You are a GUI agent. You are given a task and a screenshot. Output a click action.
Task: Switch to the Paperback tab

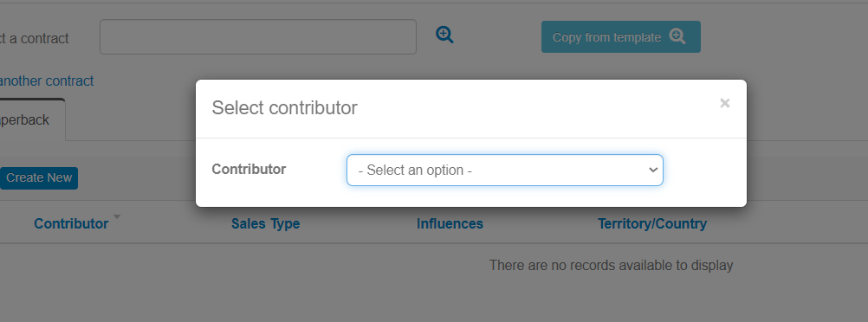click(25, 120)
